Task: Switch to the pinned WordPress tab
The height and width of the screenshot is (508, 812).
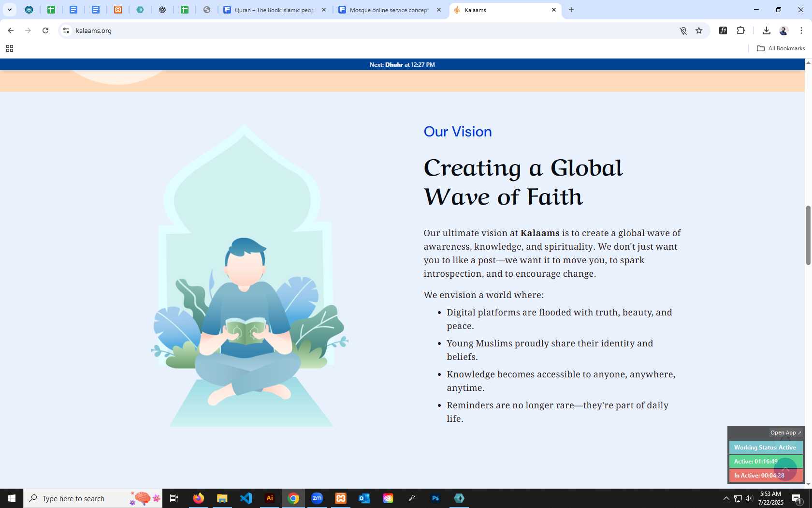Action: (29, 10)
